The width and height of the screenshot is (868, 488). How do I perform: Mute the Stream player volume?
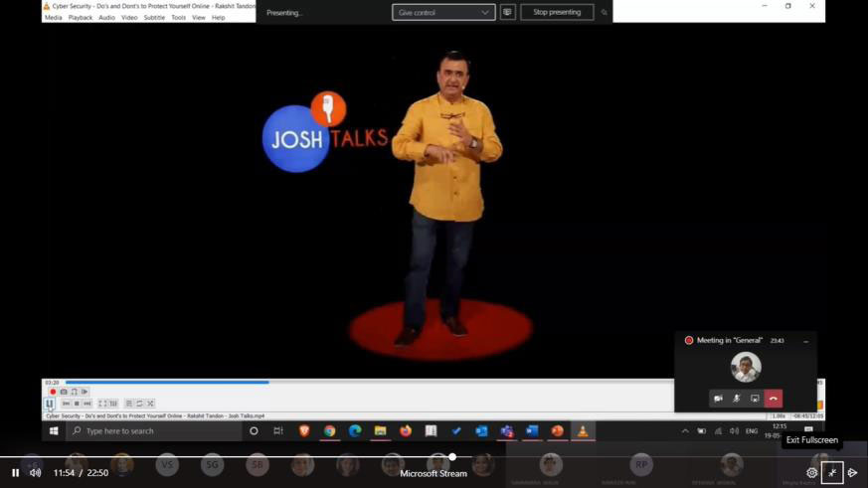pyautogui.click(x=36, y=472)
